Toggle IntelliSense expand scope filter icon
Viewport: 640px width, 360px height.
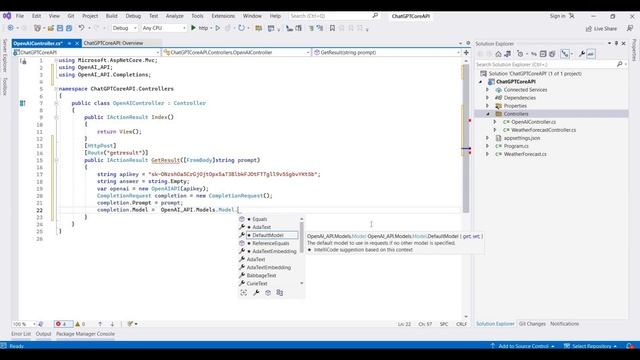point(244,293)
